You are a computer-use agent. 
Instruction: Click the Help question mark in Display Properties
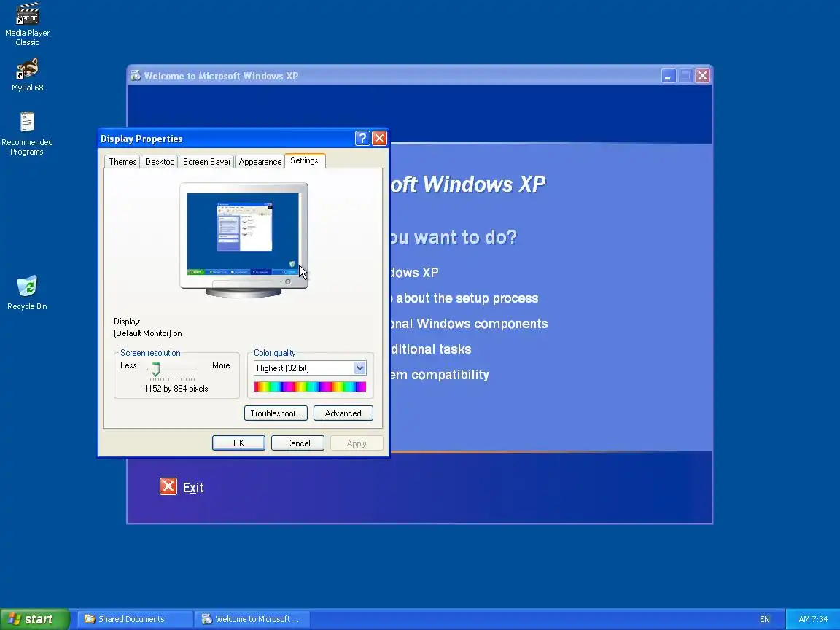click(362, 139)
